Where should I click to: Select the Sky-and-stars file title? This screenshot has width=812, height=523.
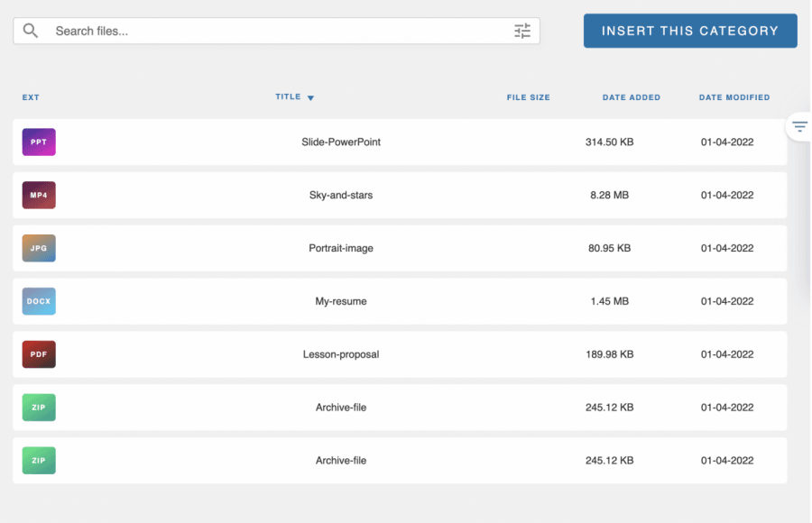point(341,195)
